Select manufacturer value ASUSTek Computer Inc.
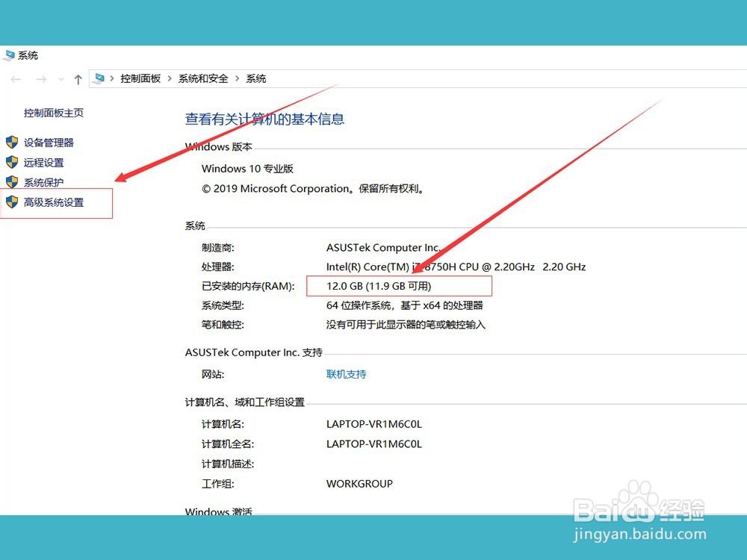 (383, 248)
